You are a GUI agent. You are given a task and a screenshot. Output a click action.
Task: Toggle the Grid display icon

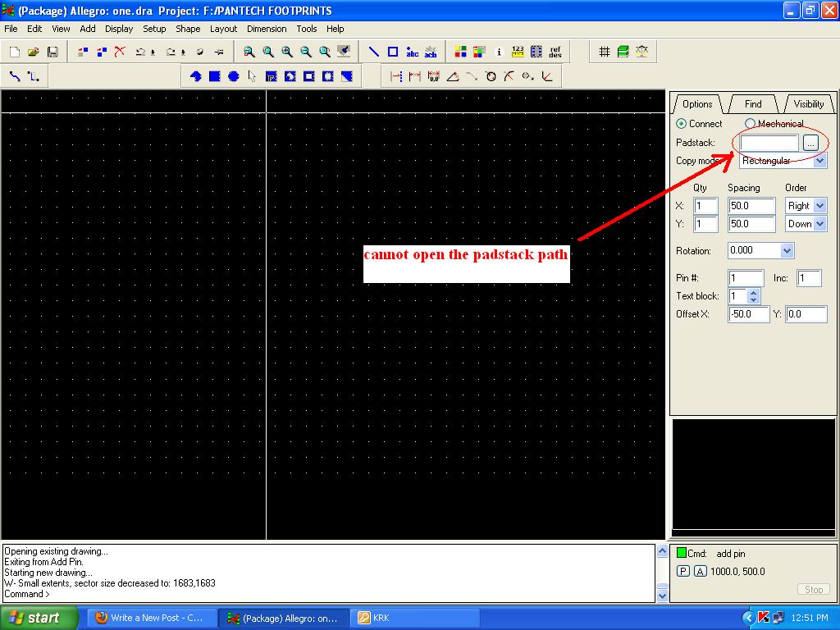605,52
